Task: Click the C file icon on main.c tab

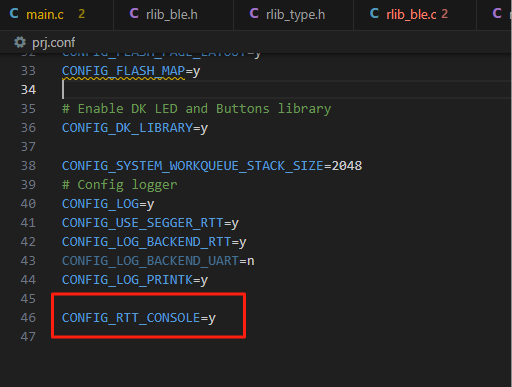Action: 14,14
